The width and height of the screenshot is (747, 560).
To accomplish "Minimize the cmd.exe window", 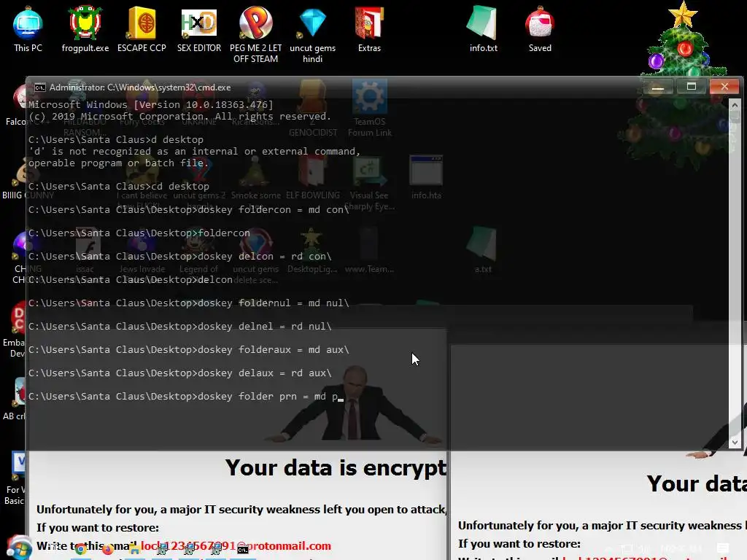I will [x=658, y=87].
